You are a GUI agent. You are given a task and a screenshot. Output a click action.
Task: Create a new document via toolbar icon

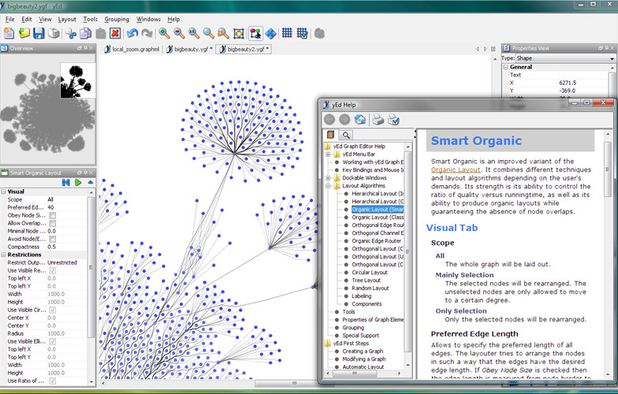click(x=9, y=33)
